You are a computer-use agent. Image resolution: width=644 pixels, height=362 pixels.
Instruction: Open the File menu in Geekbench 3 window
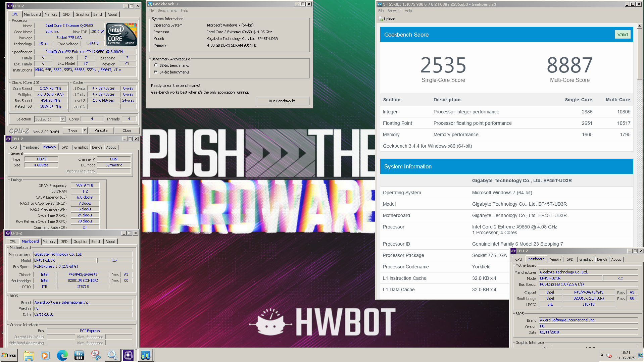(x=151, y=10)
